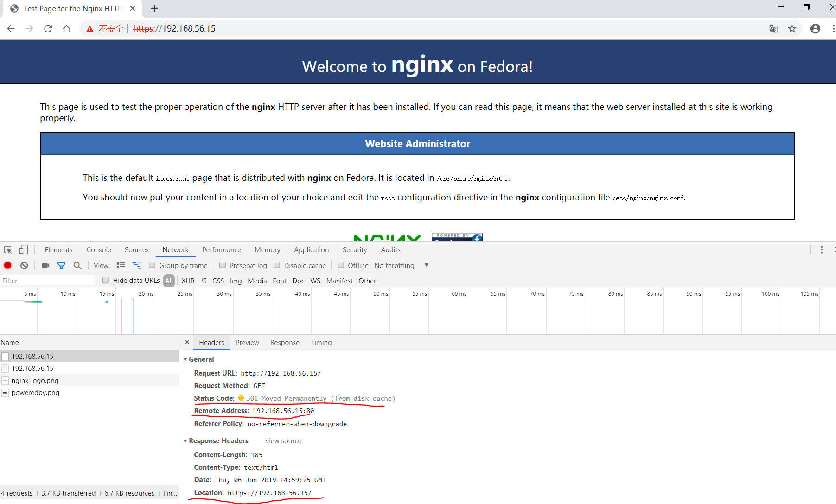The image size is (836, 504).
Task: Open the user profile menu
Action: coord(815,29)
